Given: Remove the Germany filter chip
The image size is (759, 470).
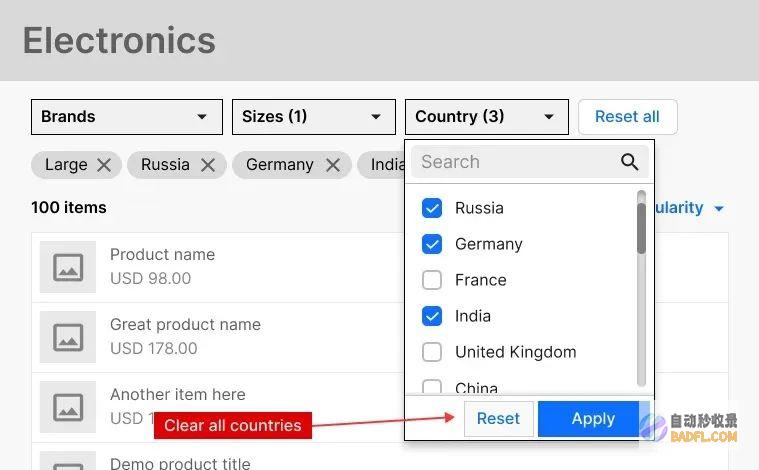Looking at the screenshot, I should click(x=333, y=165).
